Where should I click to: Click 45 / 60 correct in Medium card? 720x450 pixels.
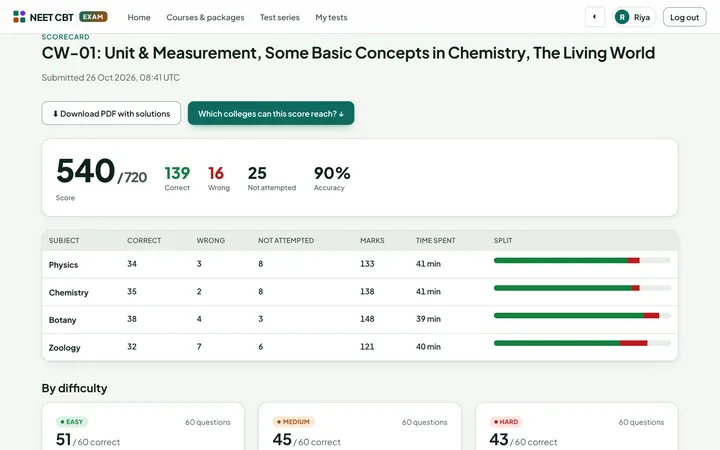coord(306,440)
